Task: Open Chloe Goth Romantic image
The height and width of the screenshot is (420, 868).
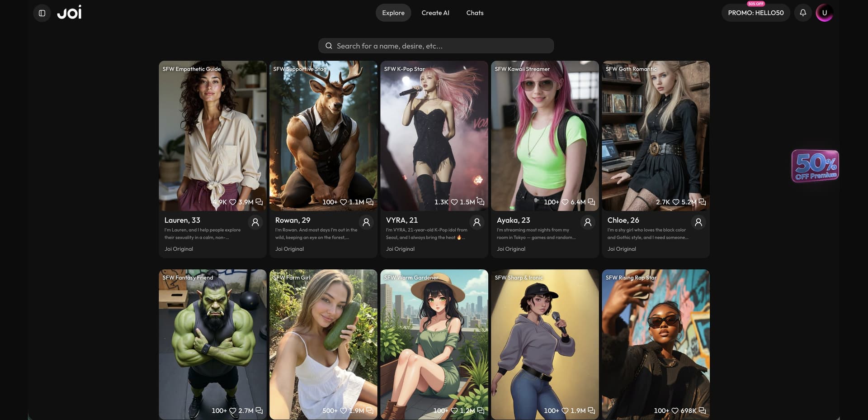Action: pos(656,136)
